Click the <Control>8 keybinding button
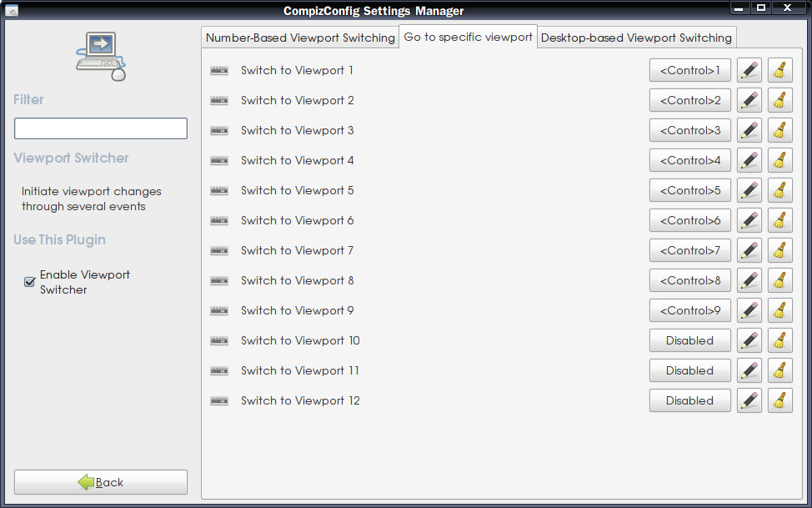Screen dimensions: 812x508 tap(689, 281)
